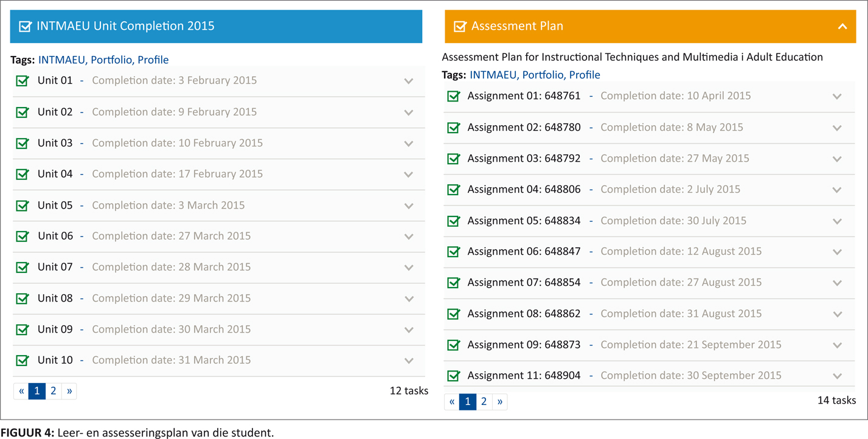Screen dimensions: 868x439
Task: Go to previous page in Assessment Plan pagination
Action: 452,401
